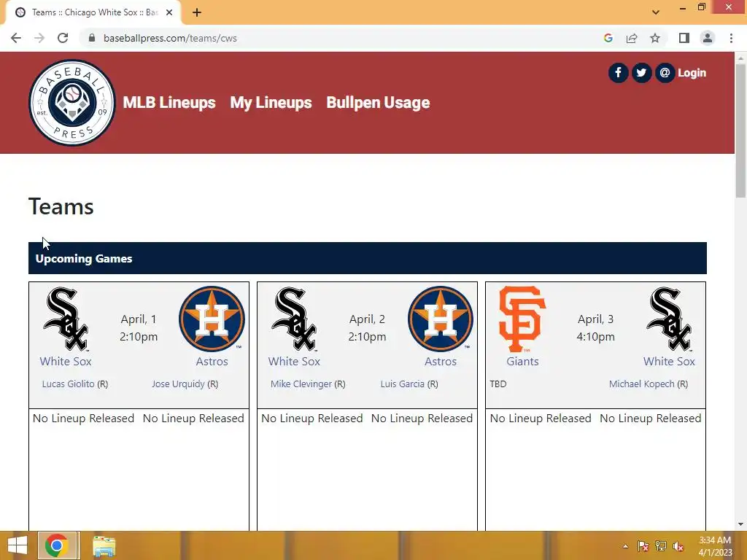Click the email @ icon
Viewport: 747px width, 560px height.
pyautogui.click(x=665, y=73)
